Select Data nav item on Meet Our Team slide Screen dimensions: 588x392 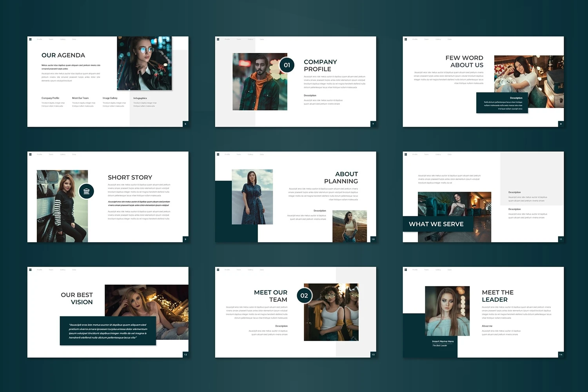coord(262,270)
